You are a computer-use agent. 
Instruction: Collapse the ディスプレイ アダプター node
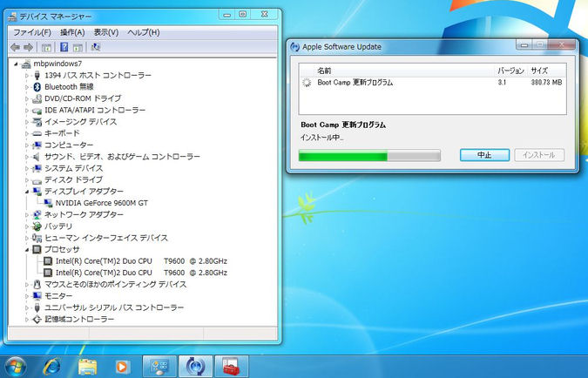tap(27, 192)
